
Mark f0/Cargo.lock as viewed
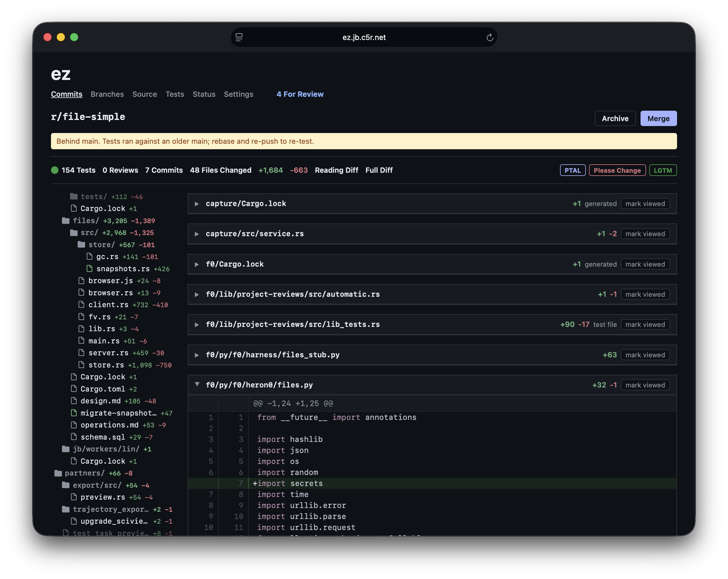coord(645,264)
